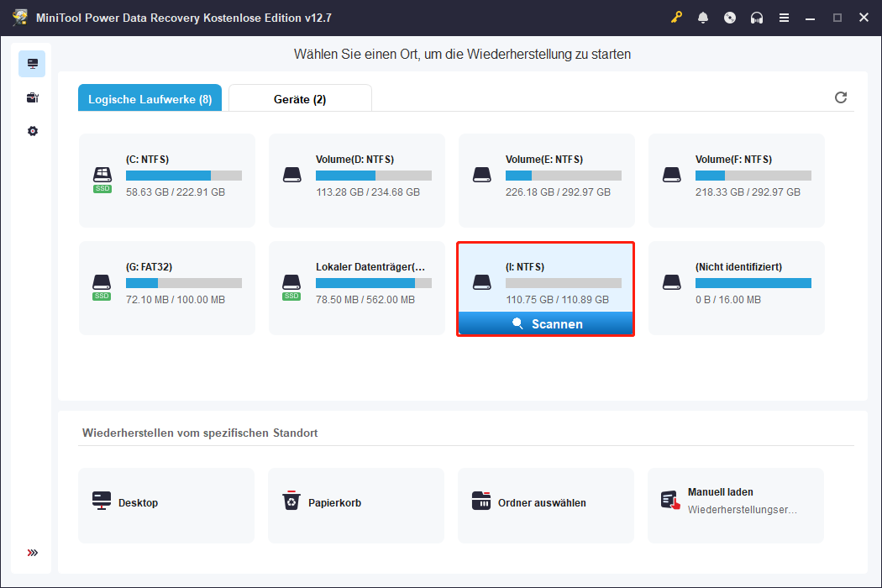Open the hamburger menu in the title bar
The image size is (882, 588).
tap(784, 17)
